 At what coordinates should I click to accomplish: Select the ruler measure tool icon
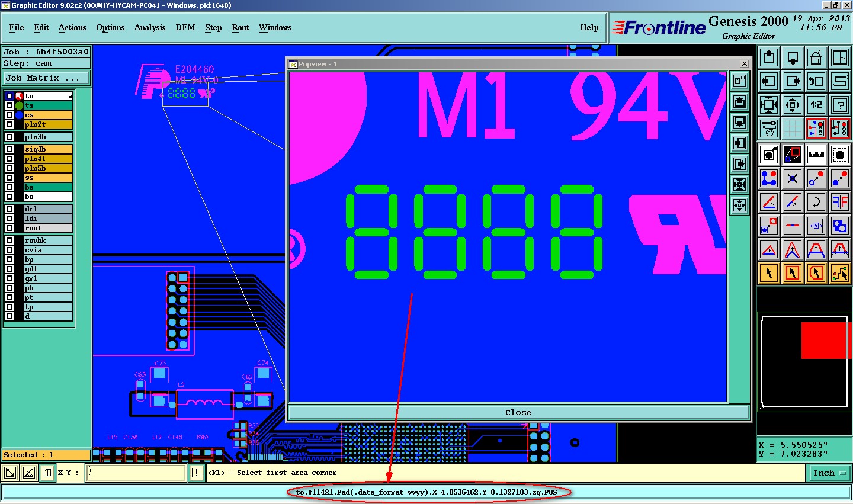(816, 155)
